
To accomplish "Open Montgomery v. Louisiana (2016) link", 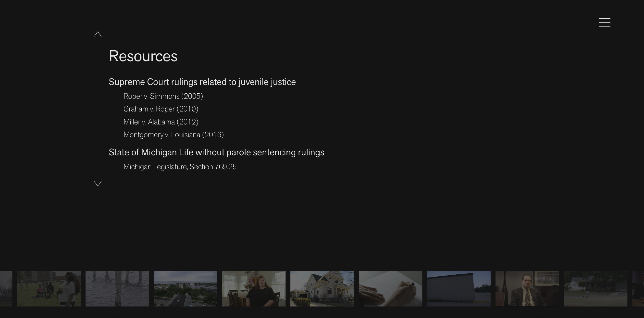I will pyautogui.click(x=174, y=135).
